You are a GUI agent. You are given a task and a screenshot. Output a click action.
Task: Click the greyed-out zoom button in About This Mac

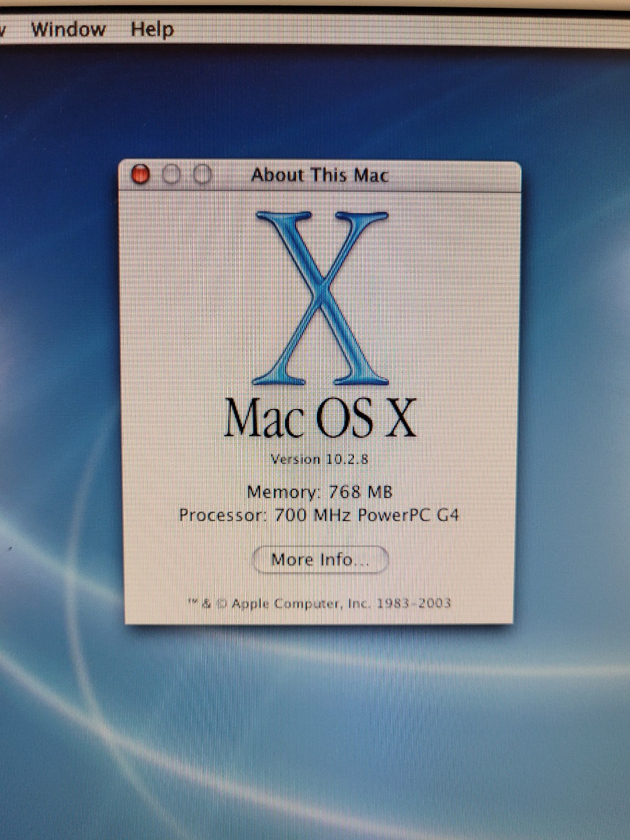click(x=202, y=174)
